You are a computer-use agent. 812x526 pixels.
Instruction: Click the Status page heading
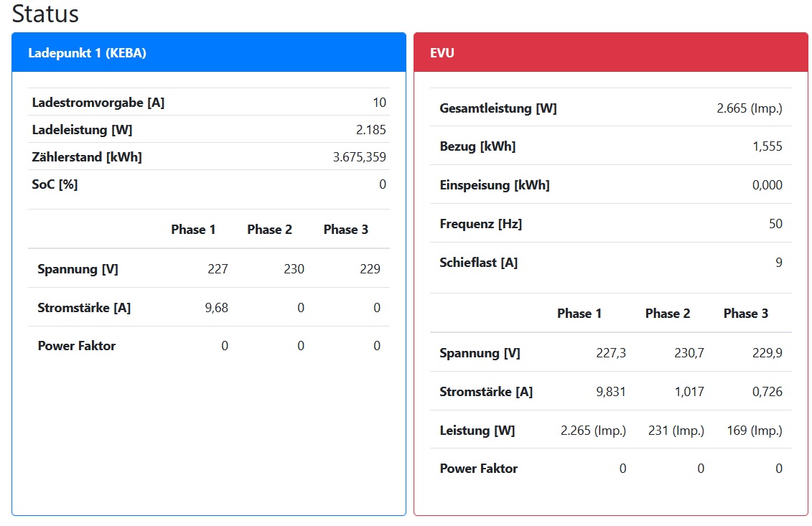point(45,14)
